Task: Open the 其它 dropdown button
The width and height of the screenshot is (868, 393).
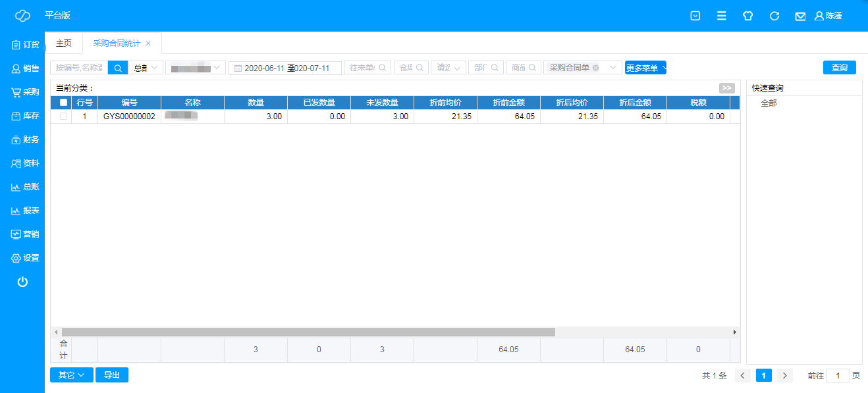Action: point(71,375)
